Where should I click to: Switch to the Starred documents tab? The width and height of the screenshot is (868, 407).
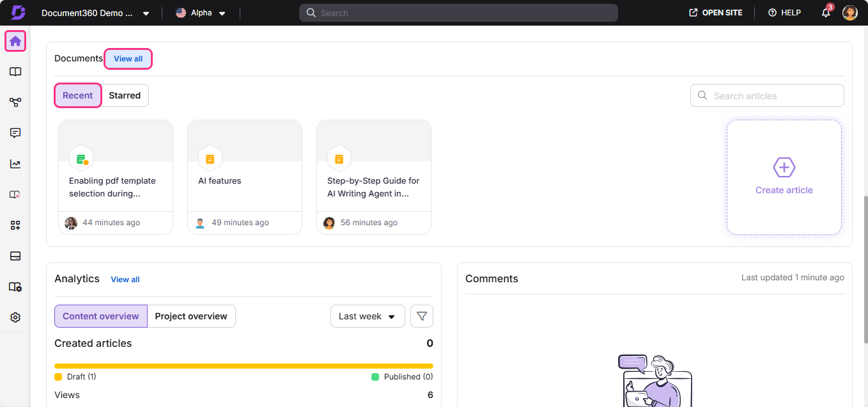point(125,95)
